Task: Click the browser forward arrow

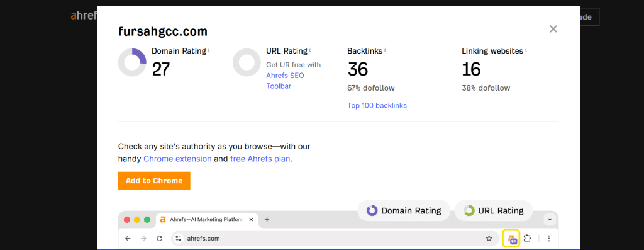Action: pyautogui.click(x=143, y=238)
